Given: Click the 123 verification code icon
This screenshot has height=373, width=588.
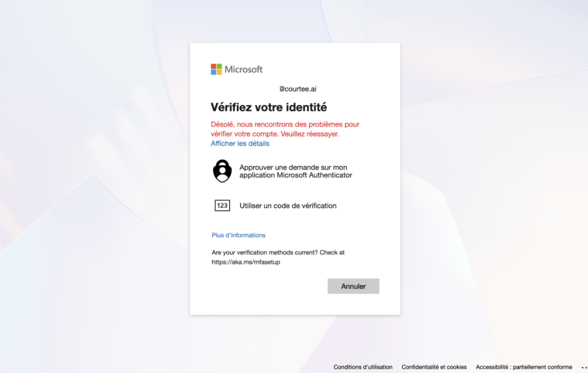Looking at the screenshot, I should (x=222, y=206).
